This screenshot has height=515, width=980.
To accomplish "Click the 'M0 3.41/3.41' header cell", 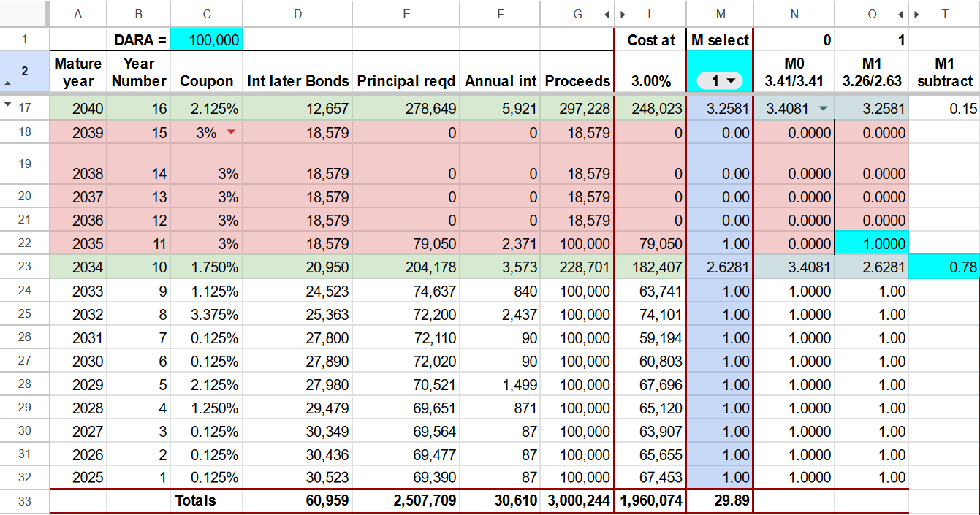I will coord(794,72).
